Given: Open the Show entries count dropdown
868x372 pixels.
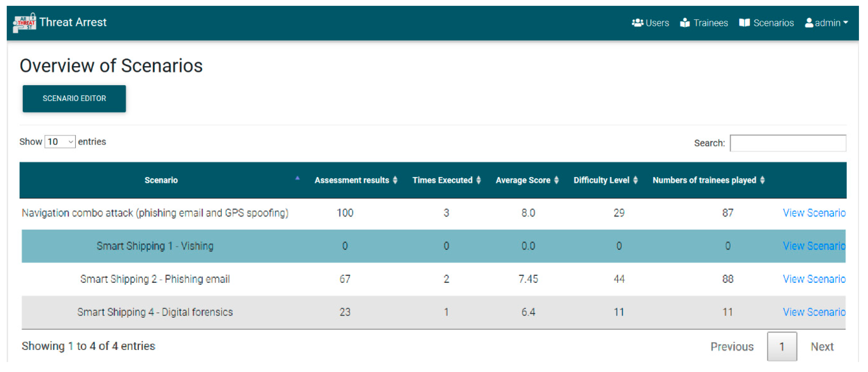Looking at the screenshot, I should tap(60, 142).
